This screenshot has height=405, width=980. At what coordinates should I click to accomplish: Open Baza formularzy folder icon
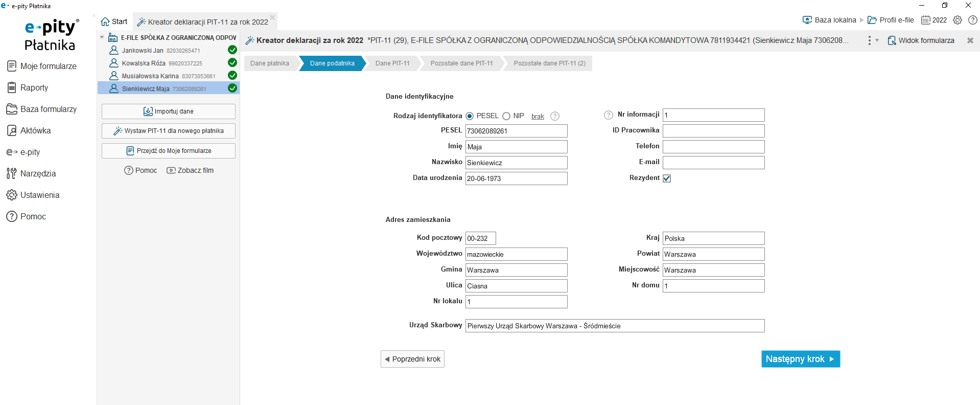[12, 109]
